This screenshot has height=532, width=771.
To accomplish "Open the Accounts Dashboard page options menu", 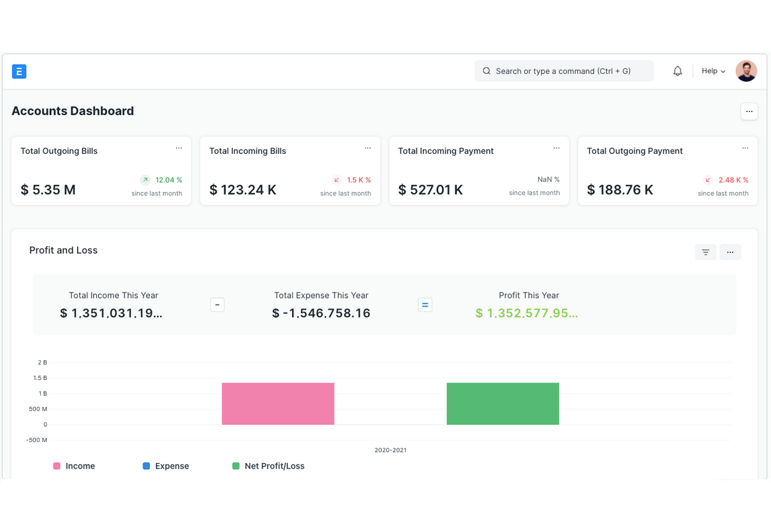I will click(x=749, y=111).
